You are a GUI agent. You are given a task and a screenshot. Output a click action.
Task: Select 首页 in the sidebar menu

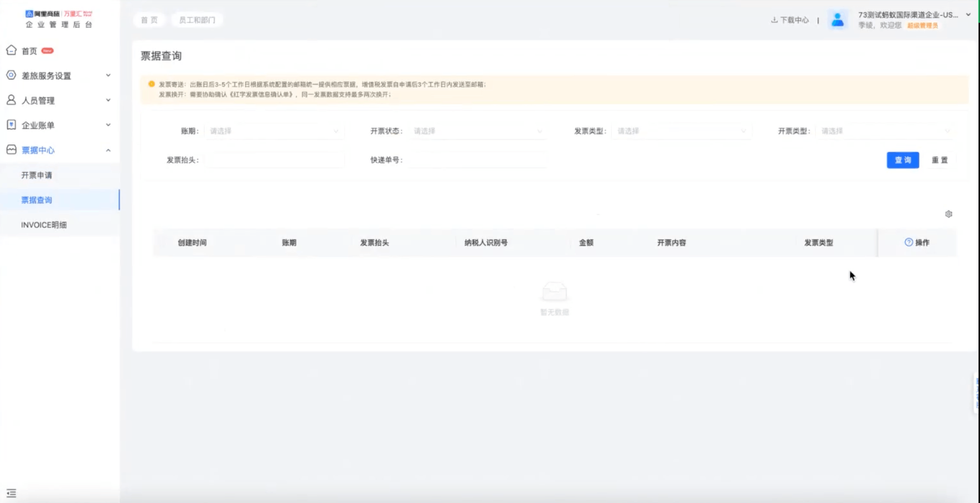[x=29, y=51]
